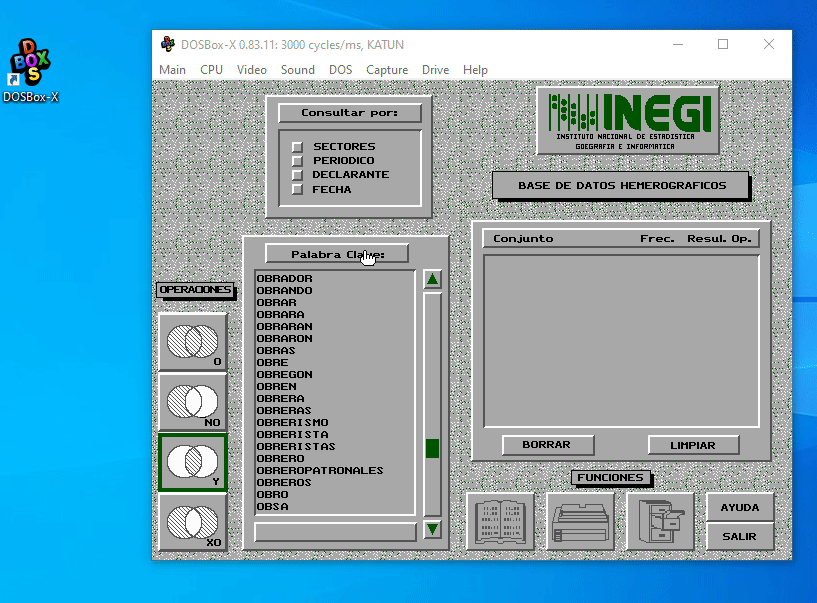817x603 pixels.
Task: Select the O (union) set operation
Action: [193, 342]
